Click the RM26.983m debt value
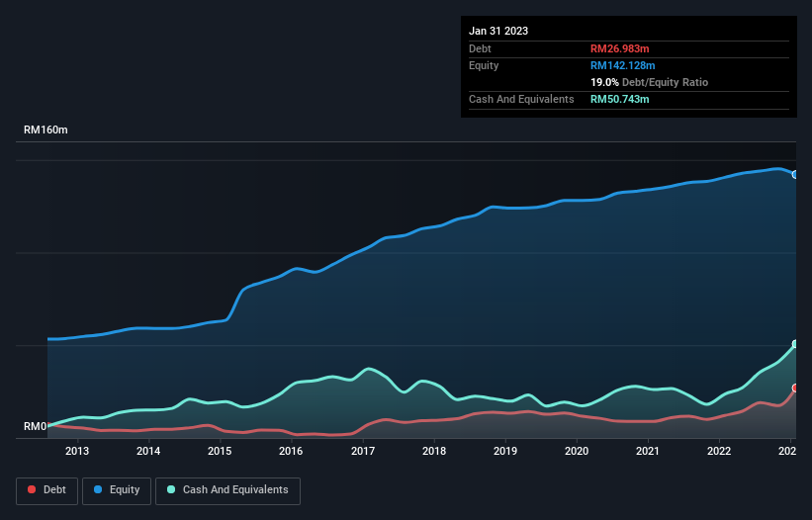 (x=619, y=48)
